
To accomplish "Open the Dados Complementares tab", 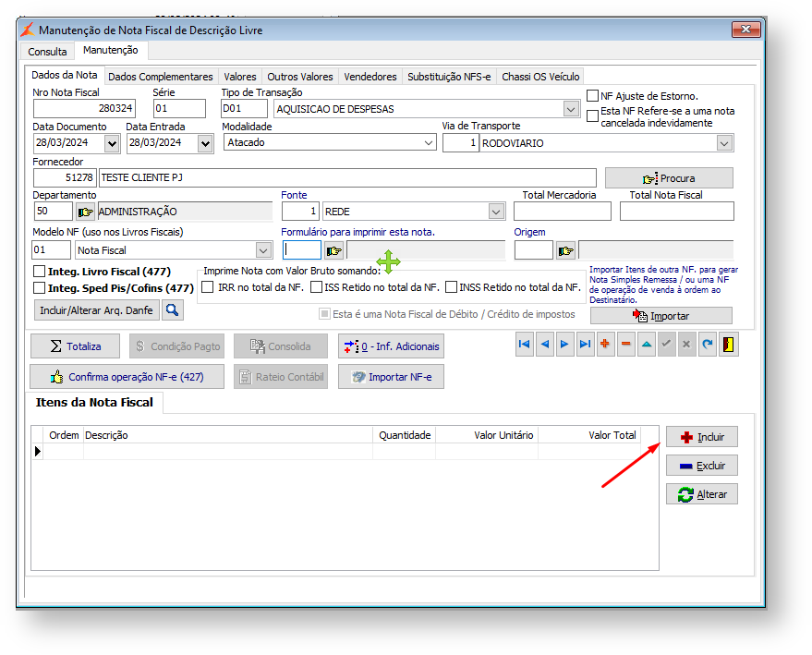I will click(x=160, y=77).
